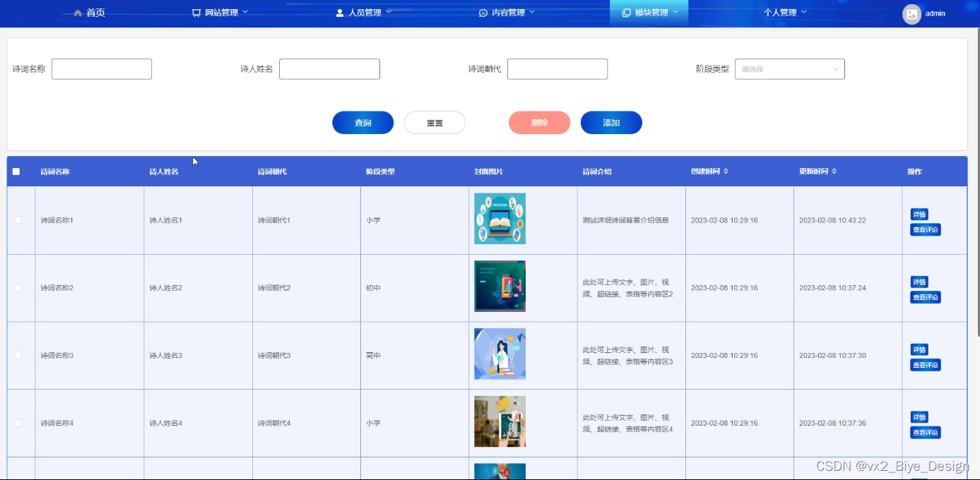Viewport: 980px width, 480px height.
Task: Check the row checkbox for 诗词名称2
Action: coord(18,288)
